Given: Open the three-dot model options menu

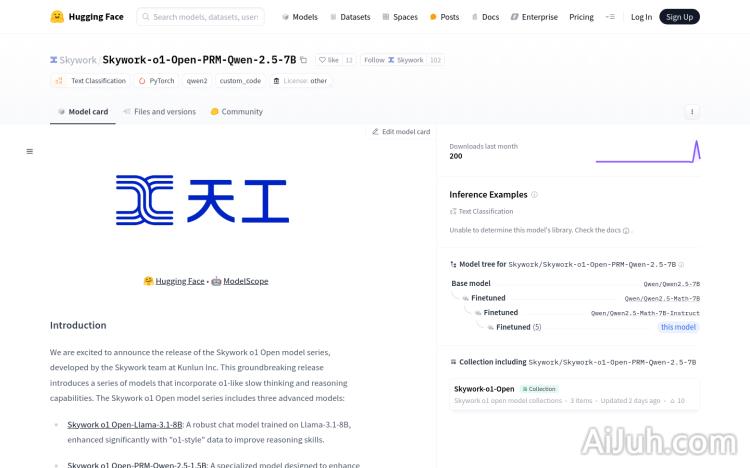Looking at the screenshot, I should (691, 112).
